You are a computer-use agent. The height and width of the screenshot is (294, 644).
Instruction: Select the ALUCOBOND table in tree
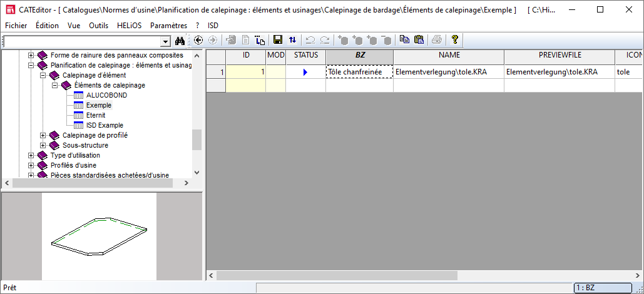(x=106, y=95)
